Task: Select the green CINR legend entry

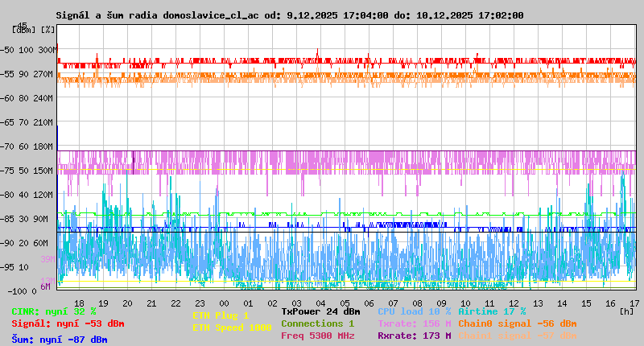Action: [54, 311]
